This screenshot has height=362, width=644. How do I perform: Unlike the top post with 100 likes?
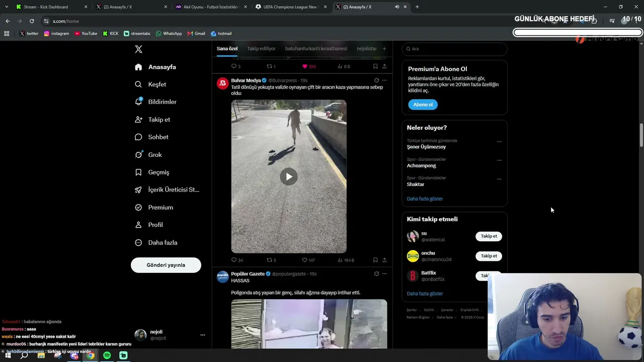click(x=304, y=66)
